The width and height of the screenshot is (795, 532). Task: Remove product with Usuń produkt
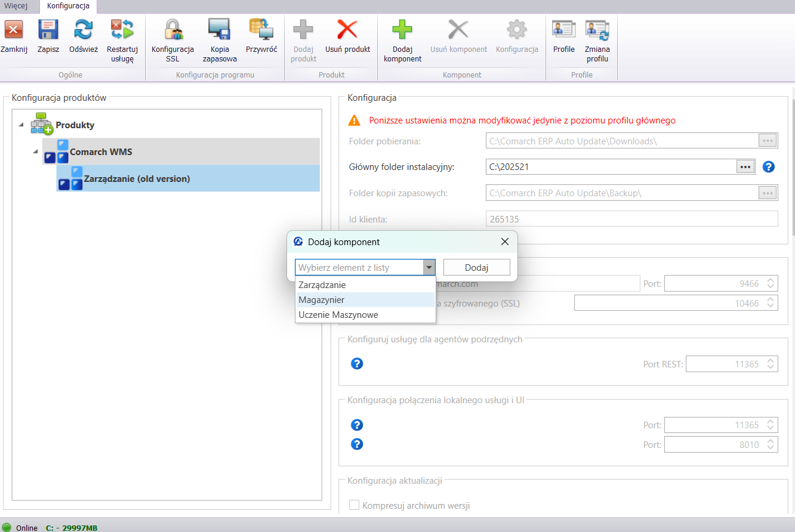[x=347, y=30]
